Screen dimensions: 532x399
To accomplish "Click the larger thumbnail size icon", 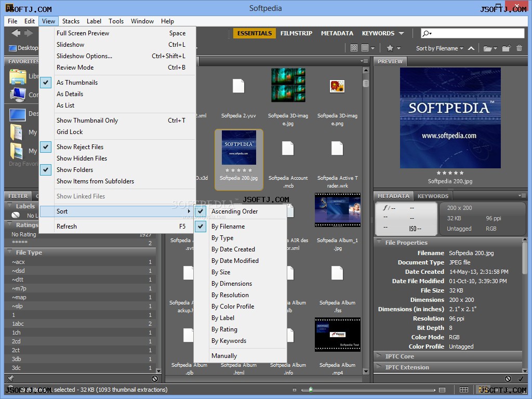I will [442, 390].
